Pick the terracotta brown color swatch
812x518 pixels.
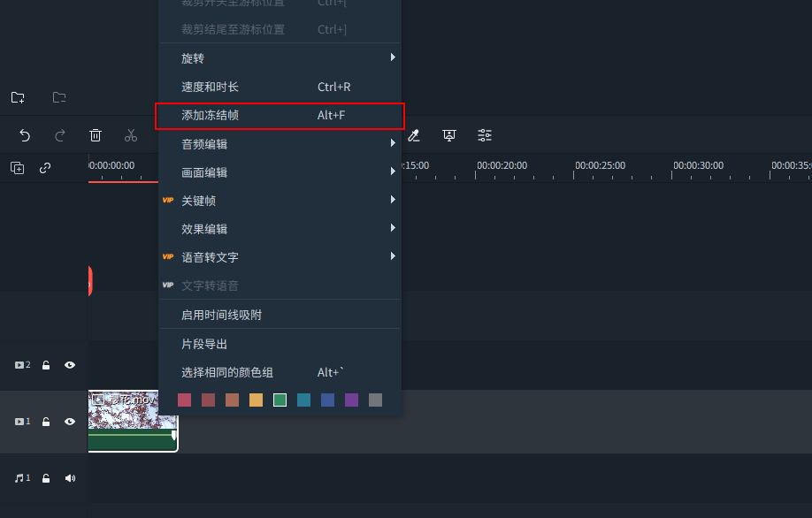(x=232, y=400)
